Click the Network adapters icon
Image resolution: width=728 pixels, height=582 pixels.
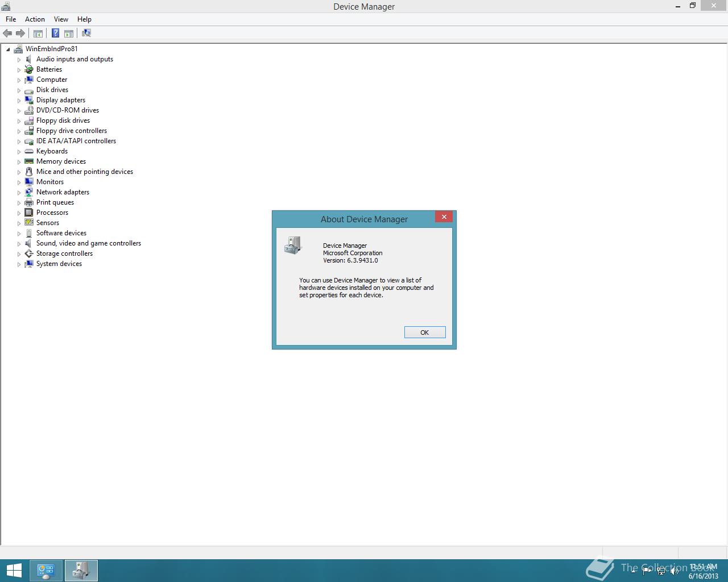(29, 192)
